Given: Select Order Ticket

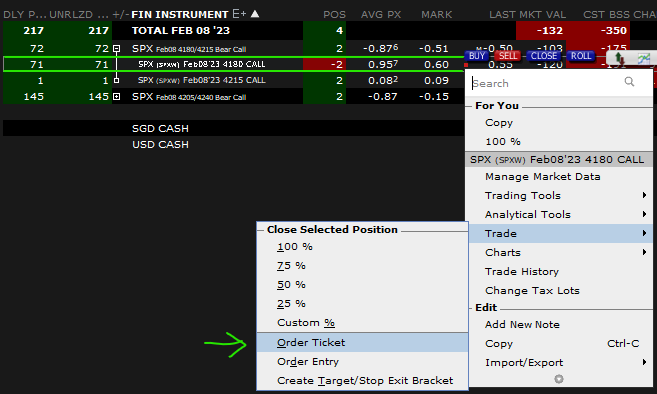Looking at the screenshot, I should [362, 342].
